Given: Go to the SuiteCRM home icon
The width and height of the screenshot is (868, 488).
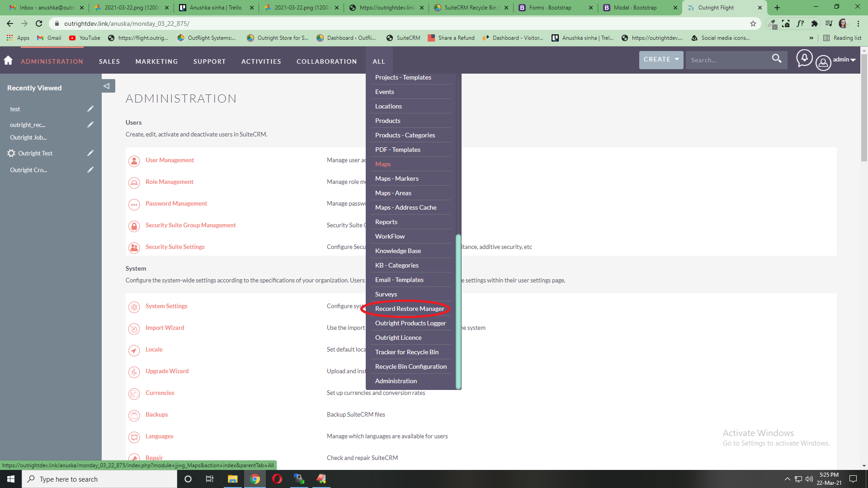Looking at the screenshot, I should point(8,61).
